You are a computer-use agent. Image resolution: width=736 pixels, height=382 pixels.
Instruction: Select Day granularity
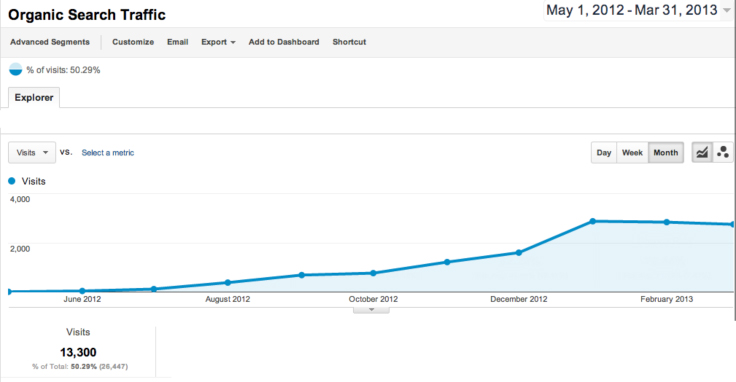point(604,153)
